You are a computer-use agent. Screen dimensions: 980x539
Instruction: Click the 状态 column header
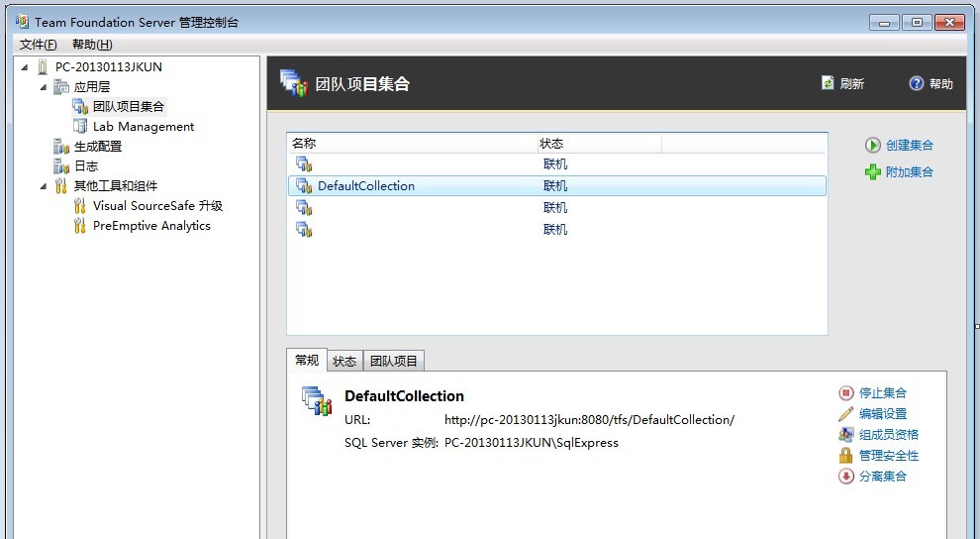[x=600, y=144]
